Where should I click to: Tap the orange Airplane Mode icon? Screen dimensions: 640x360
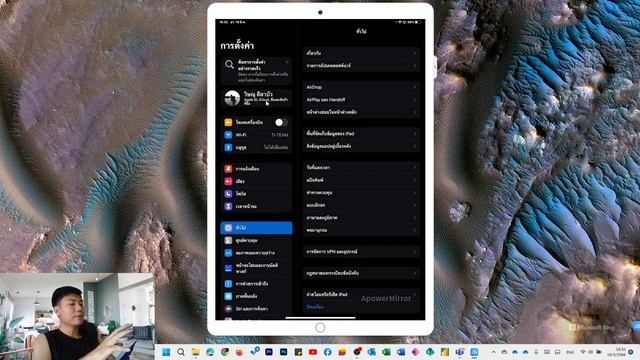point(228,122)
